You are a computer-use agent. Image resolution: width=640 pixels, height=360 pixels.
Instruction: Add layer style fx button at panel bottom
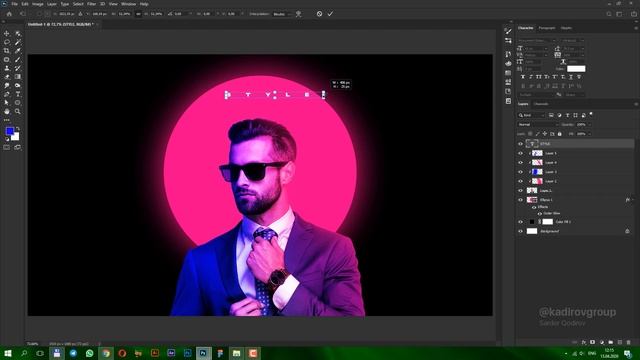click(584, 342)
